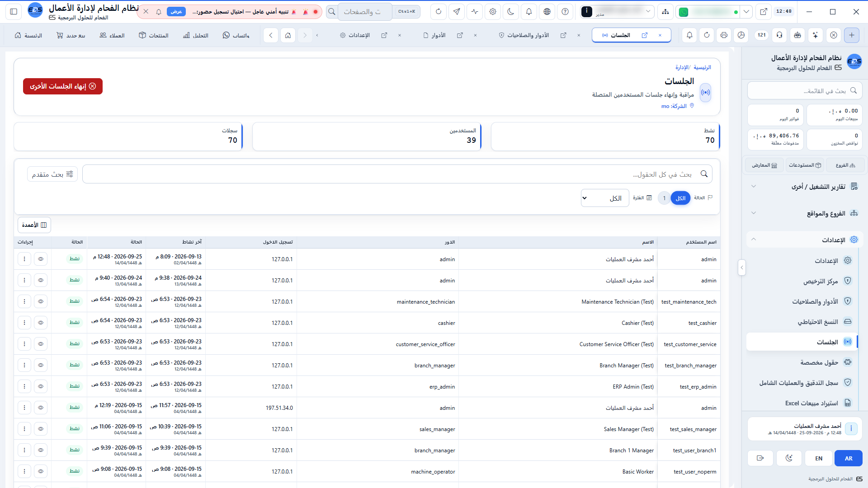Screen dimensions: 868x488
Task: Click the الرئيسية breadcrumb link
Action: coord(702,67)
